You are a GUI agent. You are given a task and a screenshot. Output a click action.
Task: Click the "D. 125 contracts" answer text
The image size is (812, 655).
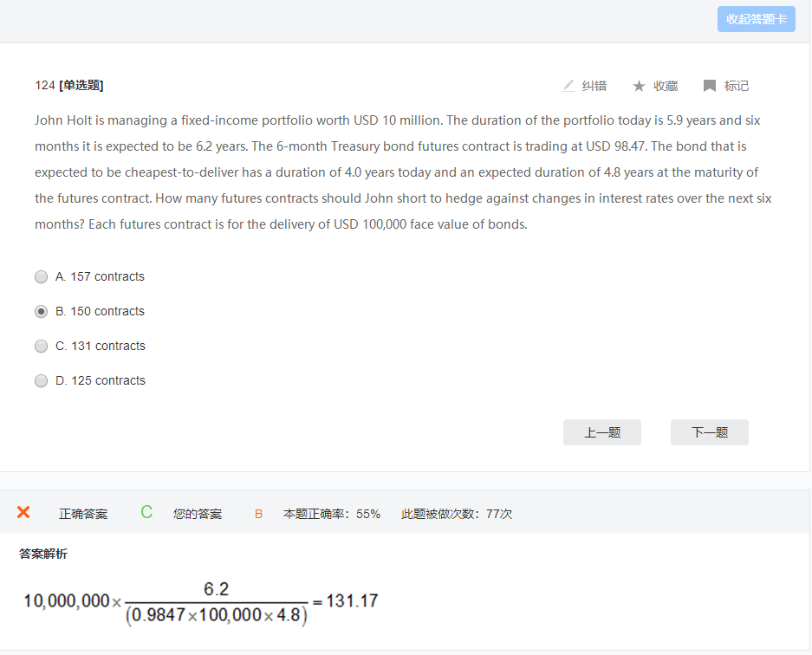coord(100,380)
